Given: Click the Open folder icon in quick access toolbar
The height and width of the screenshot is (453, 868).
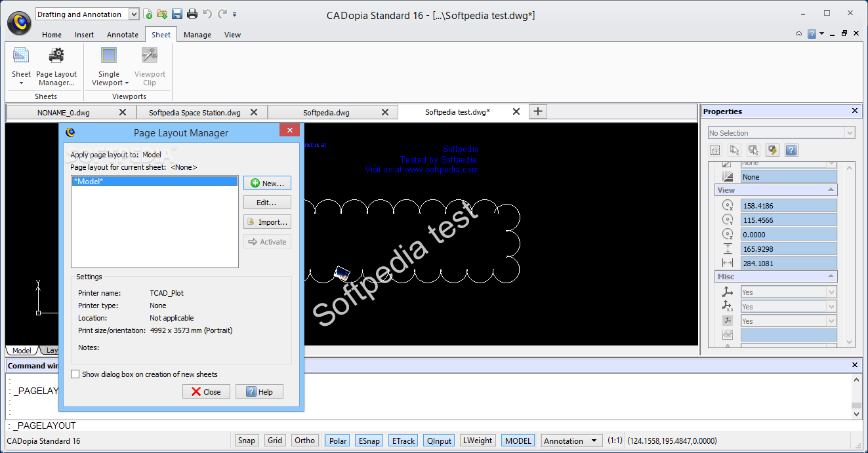Looking at the screenshot, I should (162, 14).
